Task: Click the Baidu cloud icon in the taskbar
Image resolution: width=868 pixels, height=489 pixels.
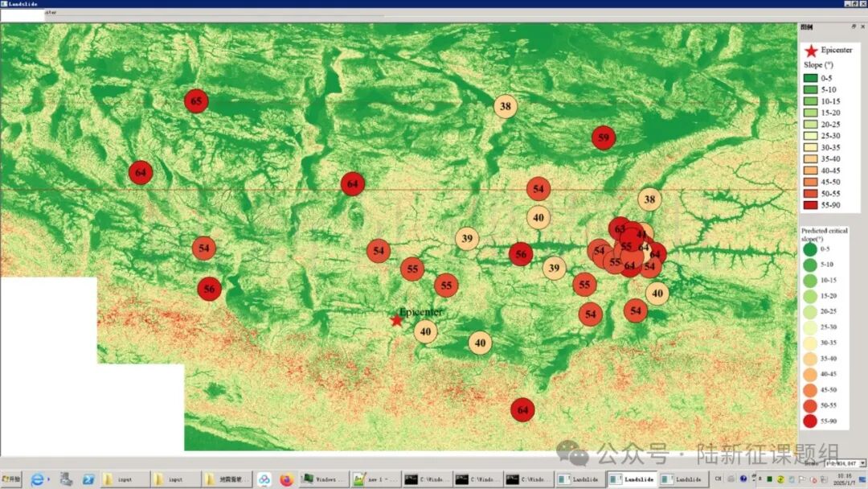Action: click(x=264, y=479)
